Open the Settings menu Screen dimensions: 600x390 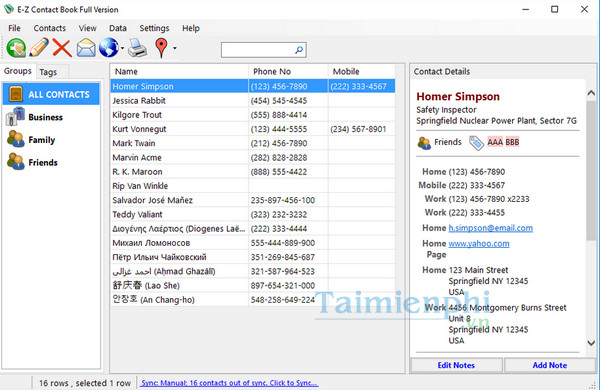(x=154, y=28)
